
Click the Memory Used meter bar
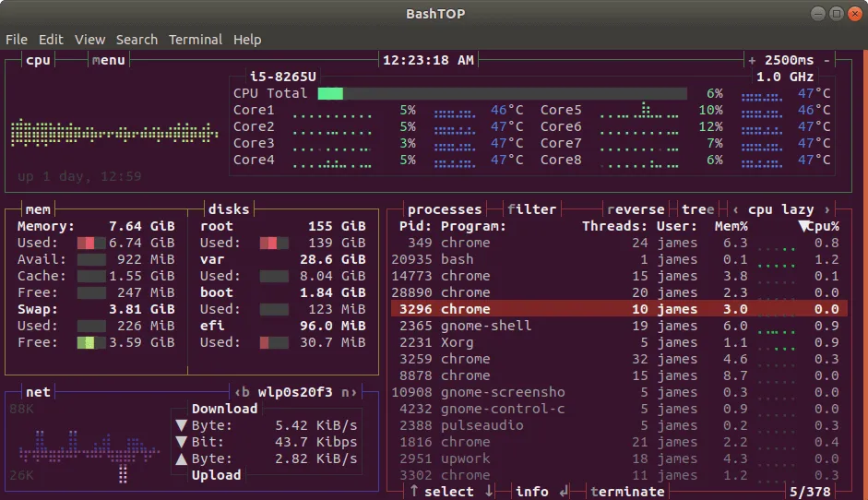click(91, 243)
